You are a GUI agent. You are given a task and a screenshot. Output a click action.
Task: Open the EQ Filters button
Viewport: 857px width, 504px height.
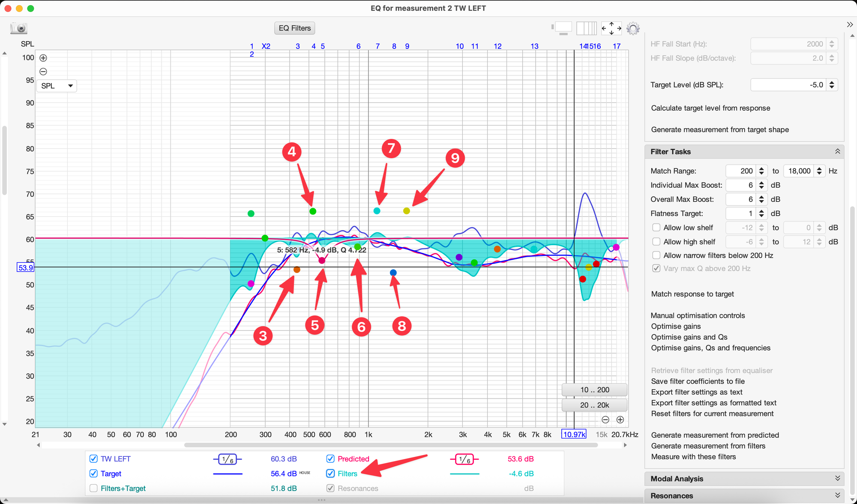coord(294,28)
